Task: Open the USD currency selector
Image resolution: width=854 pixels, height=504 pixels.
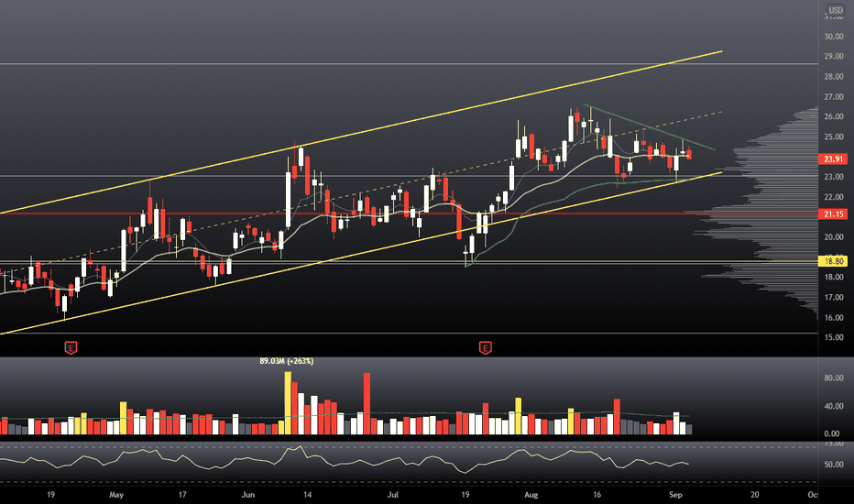Action: (x=836, y=10)
